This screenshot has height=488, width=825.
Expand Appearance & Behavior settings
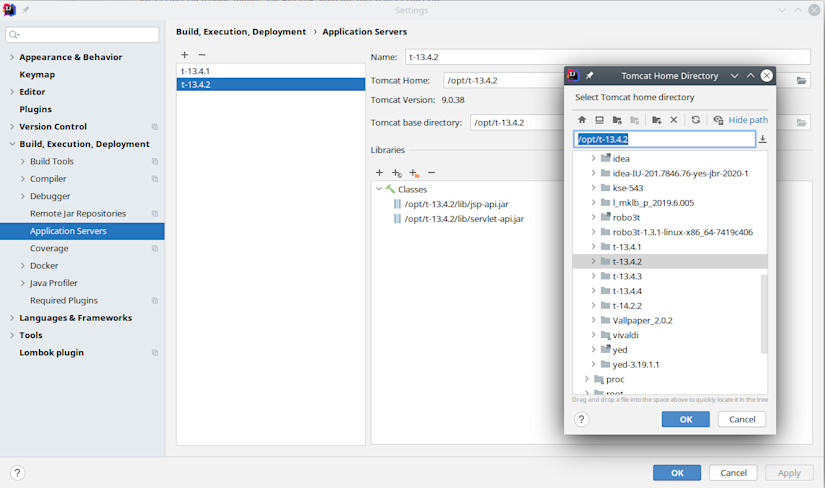12,57
